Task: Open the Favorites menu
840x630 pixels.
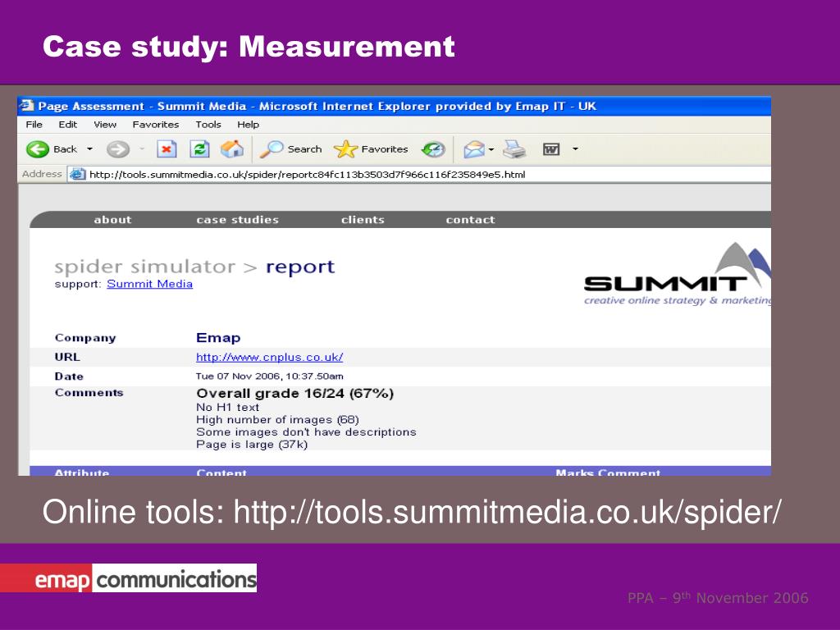Action: [155, 125]
